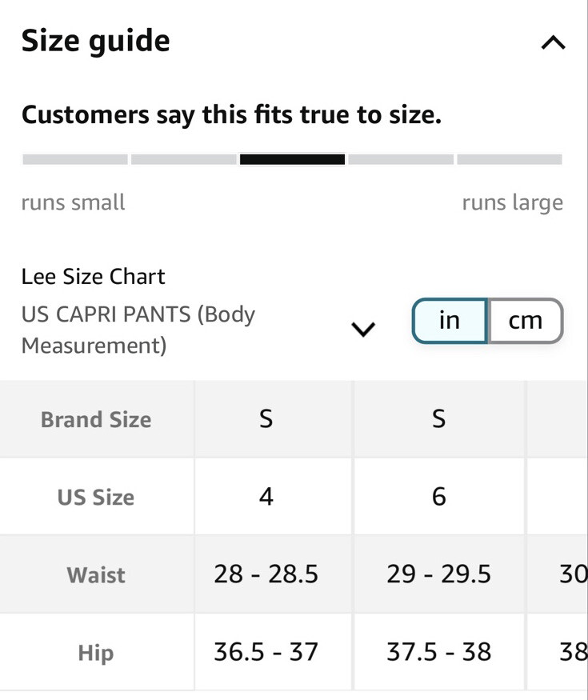Select US Size 4 in the chart
Screen dimensions: 588x700
266,496
